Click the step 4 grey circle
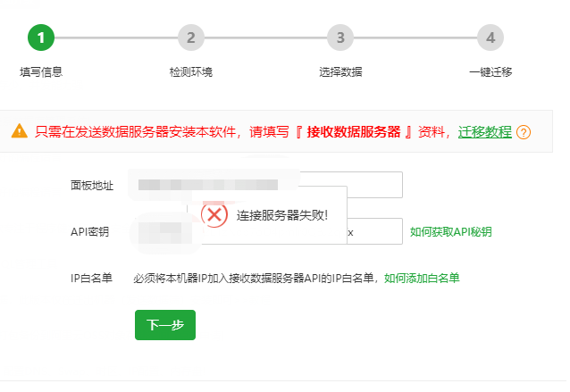 pos(490,38)
